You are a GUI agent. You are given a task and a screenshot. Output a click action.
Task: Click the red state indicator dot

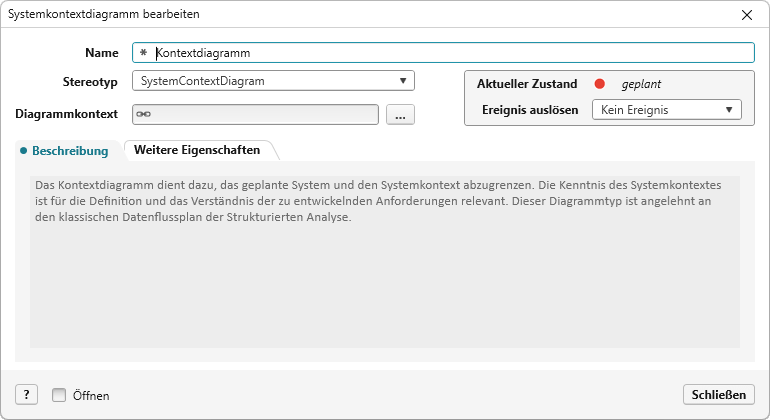click(600, 84)
